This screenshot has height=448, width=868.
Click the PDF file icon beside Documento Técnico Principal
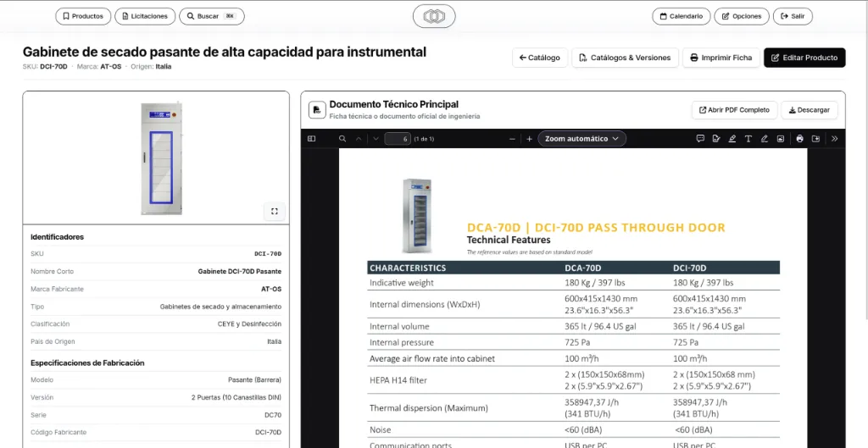tap(317, 109)
